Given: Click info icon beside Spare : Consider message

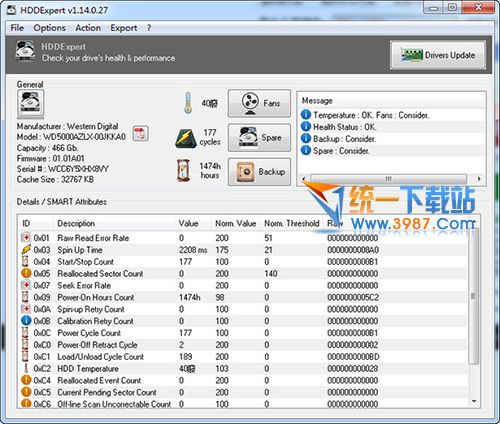Looking at the screenshot, I should click(306, 150).
